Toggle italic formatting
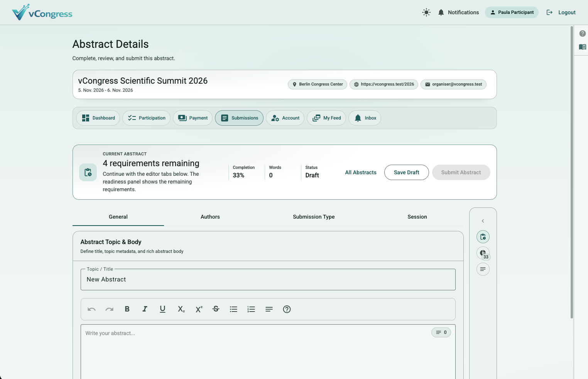This screenshot has height=379, width=588. (145, 309)
